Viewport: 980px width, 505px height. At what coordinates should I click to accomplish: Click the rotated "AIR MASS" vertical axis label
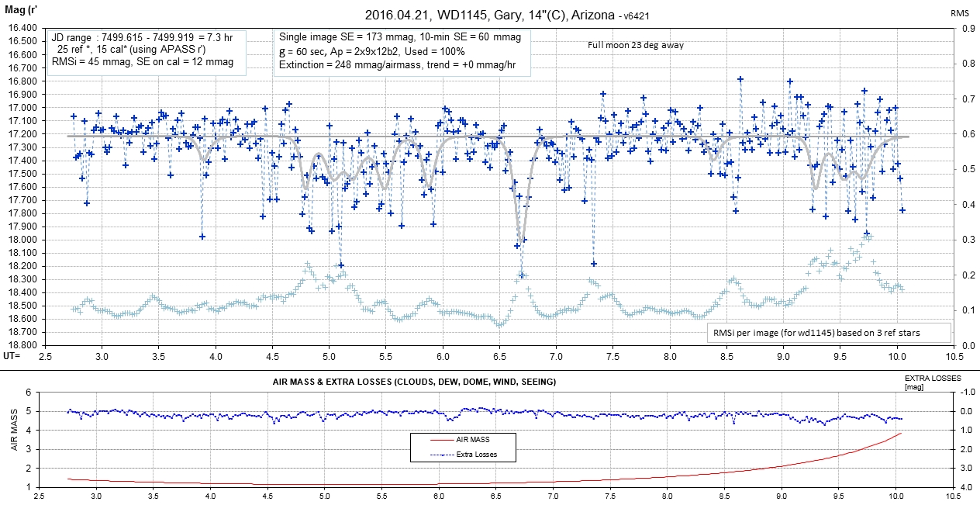tap(13, 431)
